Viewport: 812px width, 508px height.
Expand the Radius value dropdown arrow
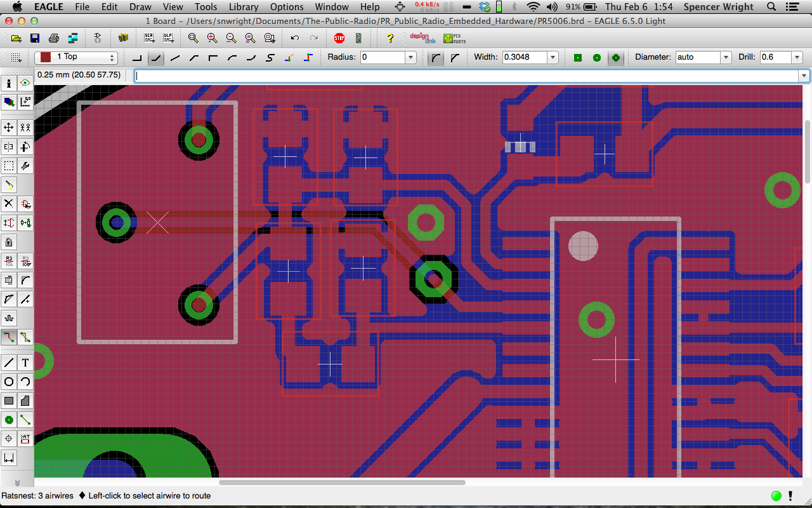(410, 57)
